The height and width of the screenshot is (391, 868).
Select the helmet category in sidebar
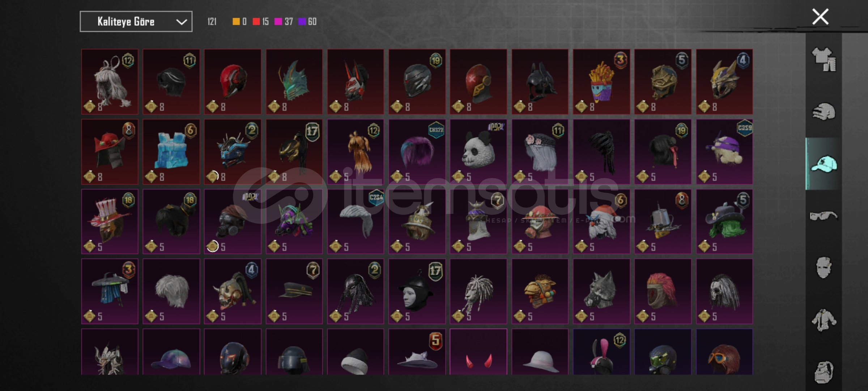click(x=824, y=112)
